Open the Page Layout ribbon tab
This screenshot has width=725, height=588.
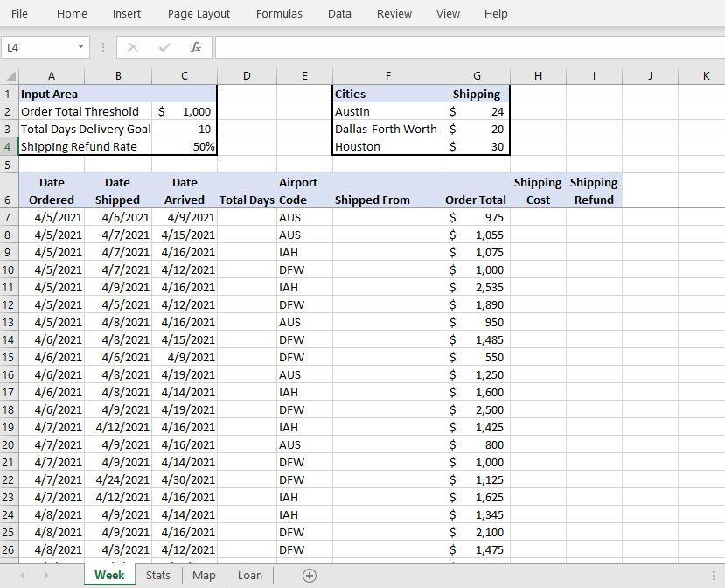click(x=199, y=13)
